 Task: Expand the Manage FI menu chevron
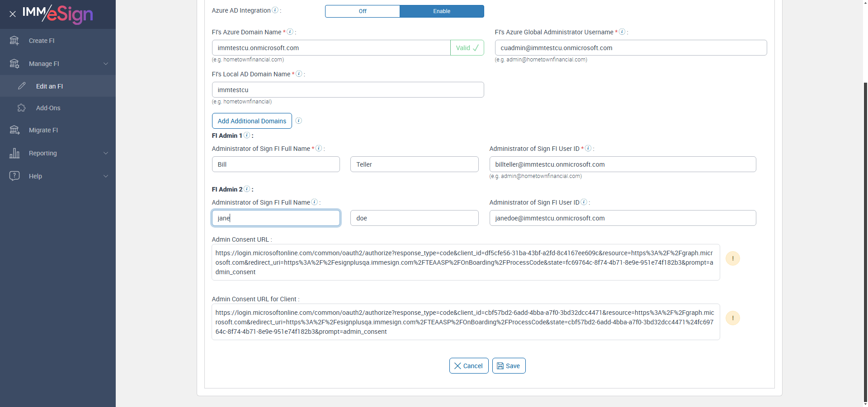(106, 64)
